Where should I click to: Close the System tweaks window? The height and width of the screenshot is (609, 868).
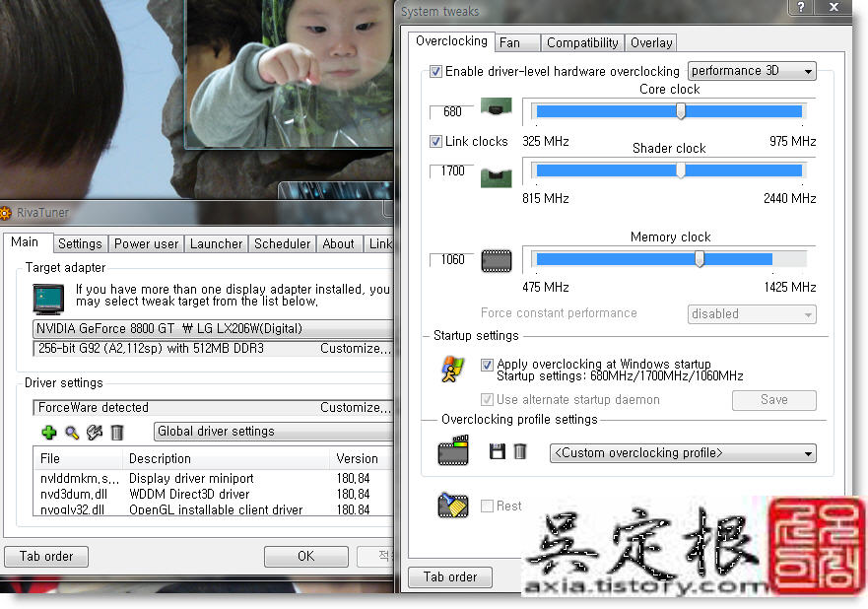(x=835, y=7)
